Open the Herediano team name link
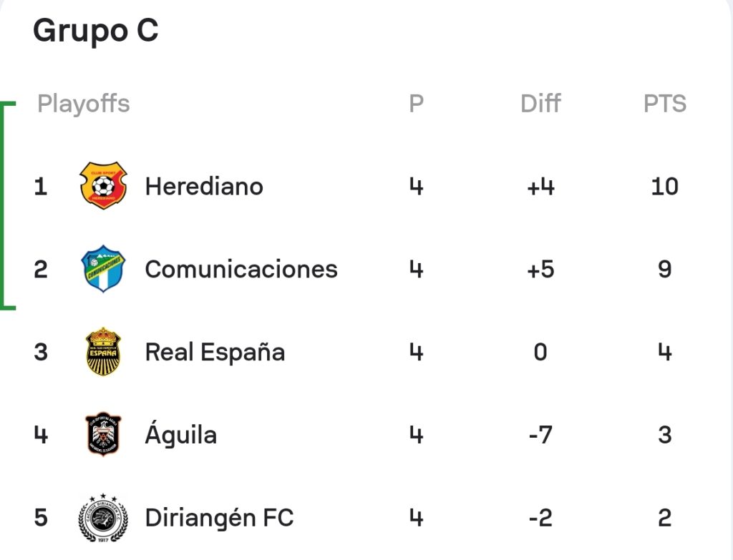The height and width of the screenshot is (560, 733). coord(204,187)
